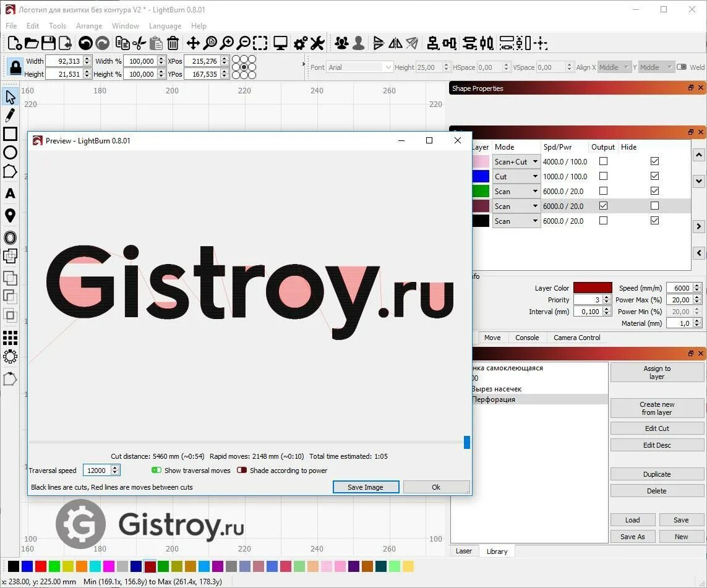
Task: Click the Edit Cut button
Action: tap(657, 428)
